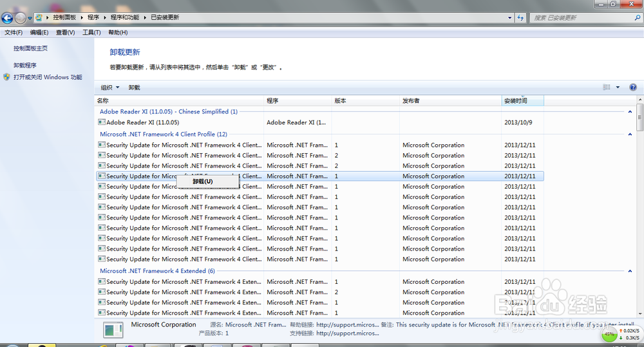The width and height of the screenshot is (644, 347).
Task: Click the vertical scrollbar thumb
Action: (639, 117)
